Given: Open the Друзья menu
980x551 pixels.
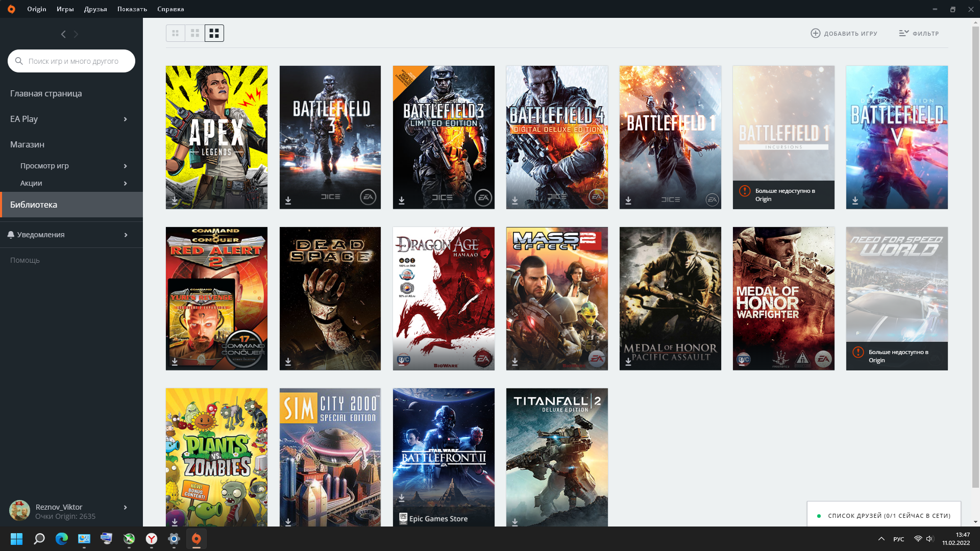Looking at the screenshot, I should (95, 9).
